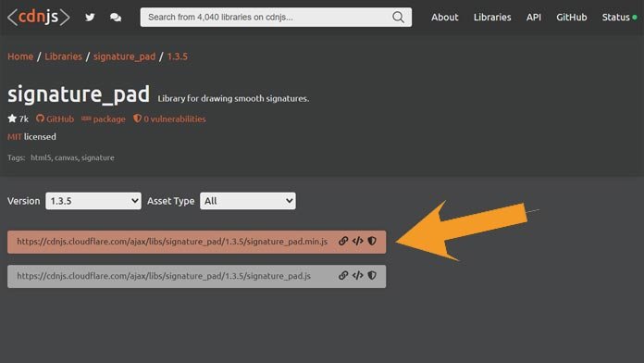
Task: Click the tags text html5, canvas, signature
Action: click(x=72, y=157)
